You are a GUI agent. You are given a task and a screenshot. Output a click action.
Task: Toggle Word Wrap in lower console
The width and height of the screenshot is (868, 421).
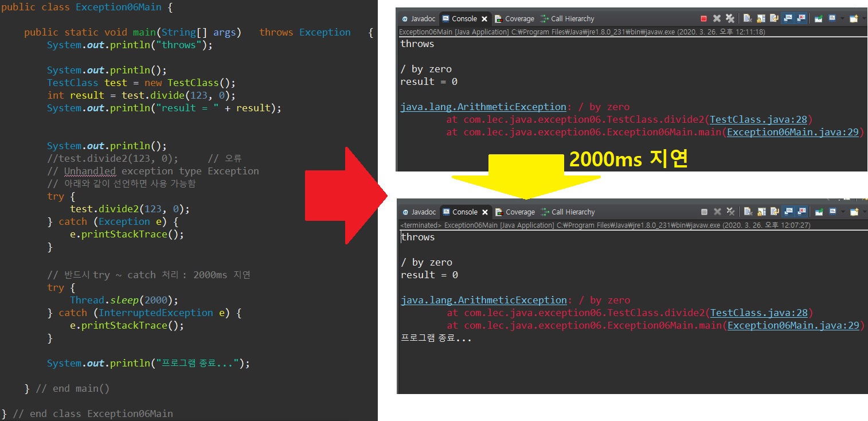tap(775, 212)
